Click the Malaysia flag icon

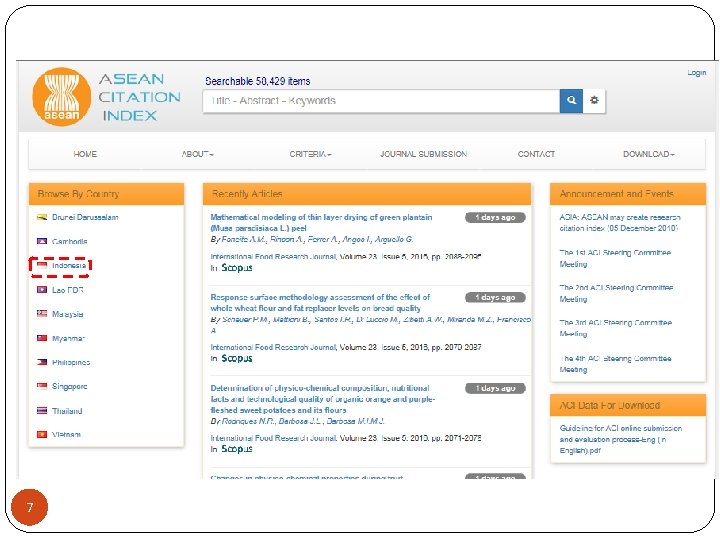pos(42,314)
